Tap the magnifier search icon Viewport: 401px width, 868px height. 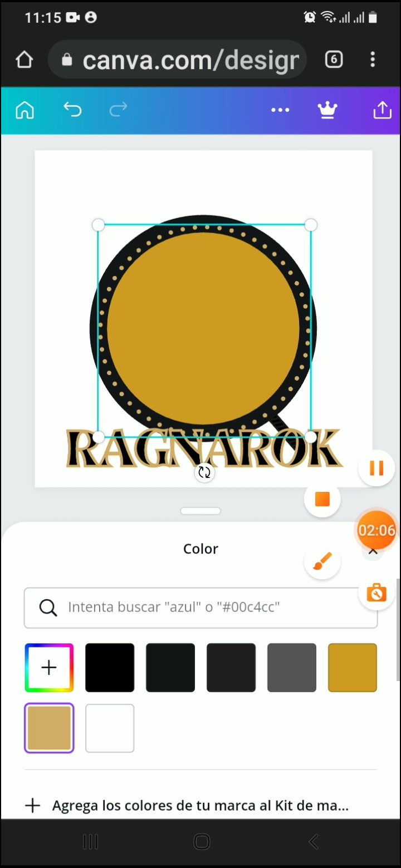click(x=48, y=607)
